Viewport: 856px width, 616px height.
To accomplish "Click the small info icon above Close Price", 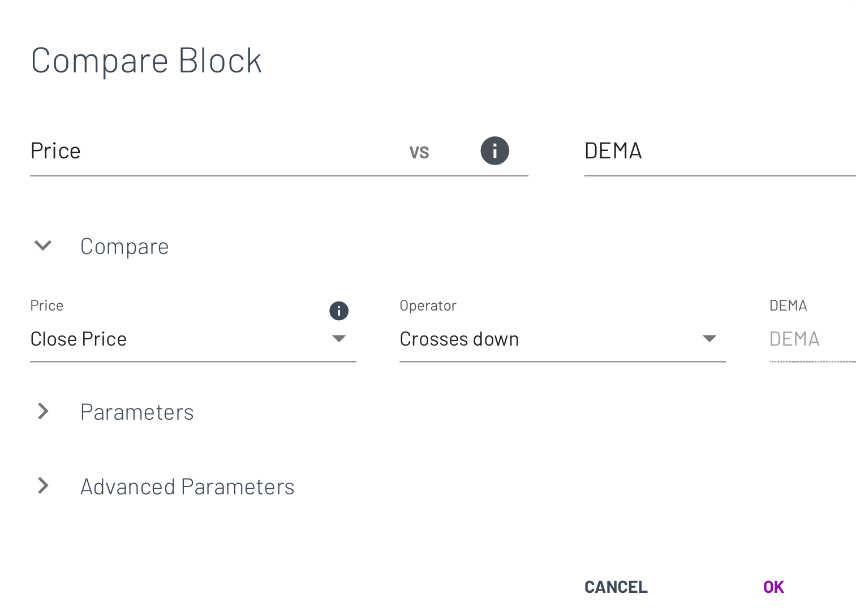I will (339, 311).
